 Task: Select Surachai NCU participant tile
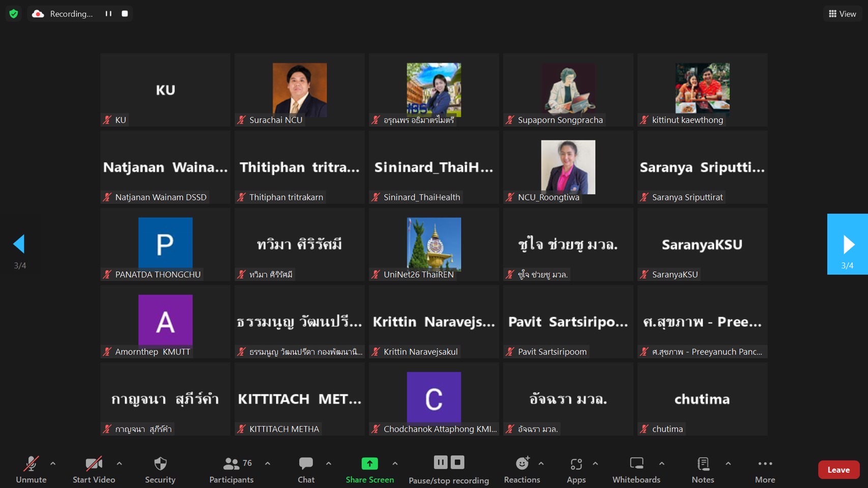click(x=300, y=90)
